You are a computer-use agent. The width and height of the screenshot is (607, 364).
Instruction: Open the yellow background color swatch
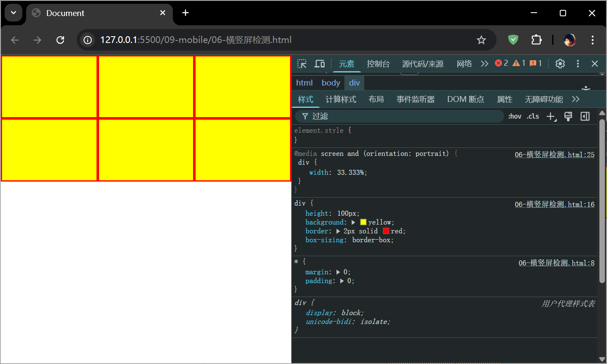(363, 222)
